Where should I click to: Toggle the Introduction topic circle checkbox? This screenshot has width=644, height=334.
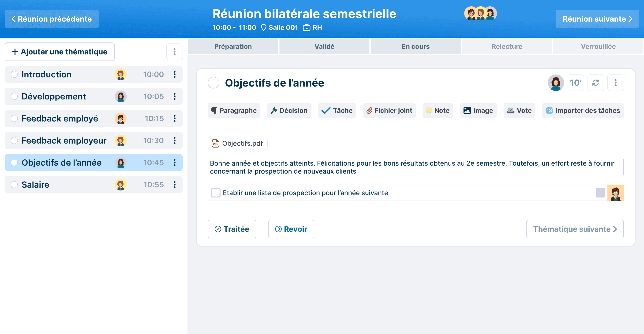(14, 74)
